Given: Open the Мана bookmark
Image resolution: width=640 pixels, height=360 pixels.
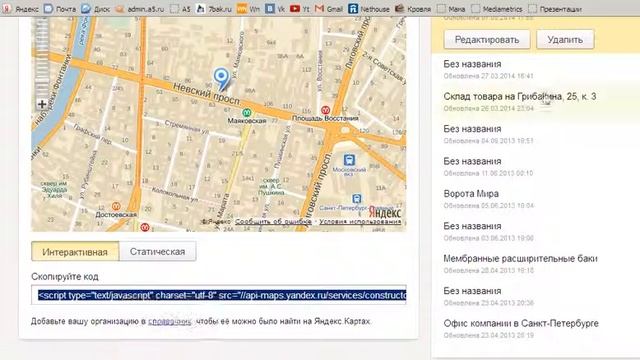Looking at the screenshot, I should tap(451, 9).
